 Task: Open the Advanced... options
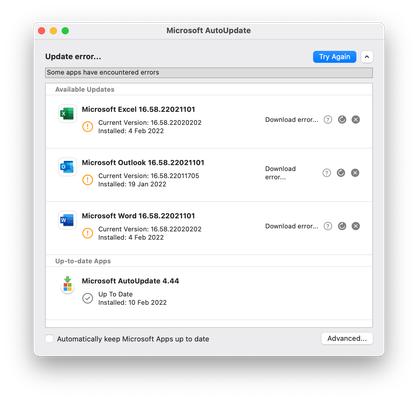pyautogui.click(x=347, y=338)
